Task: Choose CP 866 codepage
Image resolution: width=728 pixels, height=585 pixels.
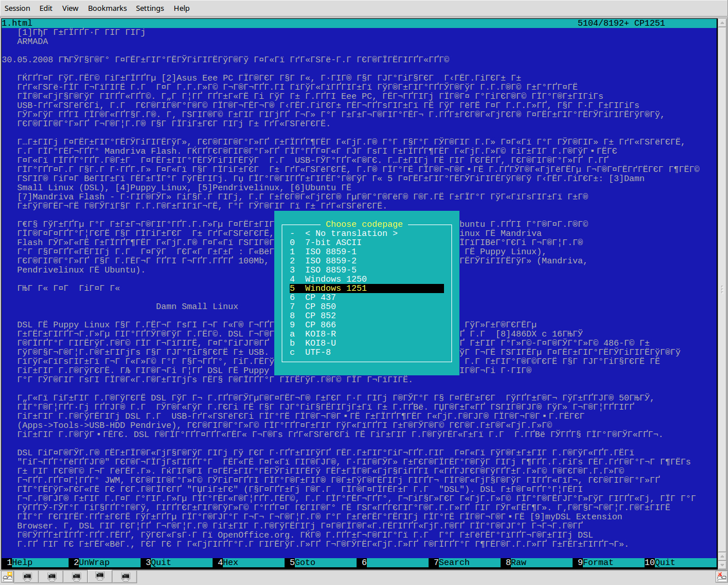Action: click(x=366, y=324)
